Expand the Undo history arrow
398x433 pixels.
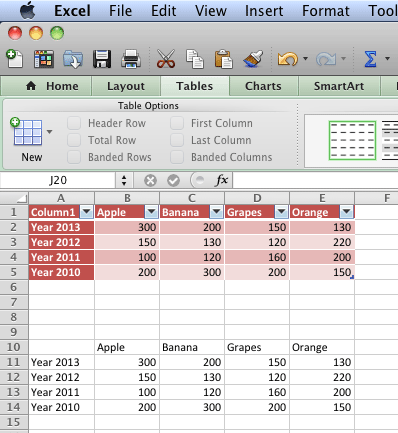pos(305,59)
